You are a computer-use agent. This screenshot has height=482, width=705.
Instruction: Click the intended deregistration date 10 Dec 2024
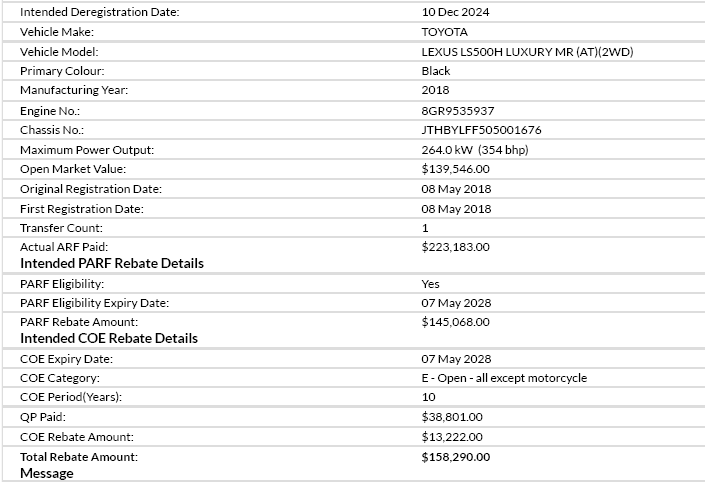[x=455, y=12]
